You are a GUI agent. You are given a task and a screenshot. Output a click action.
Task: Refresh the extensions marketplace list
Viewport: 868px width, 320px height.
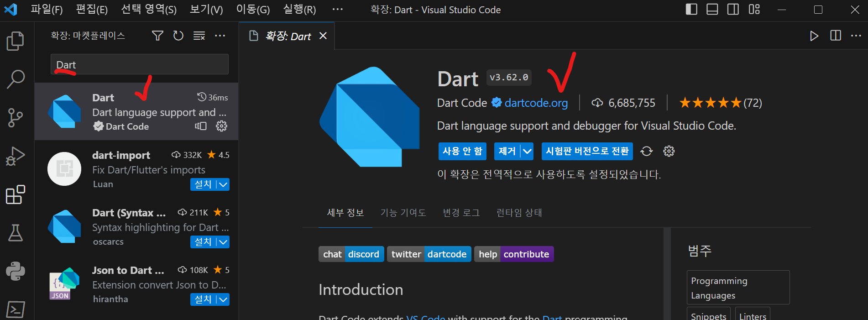point(178,36)
